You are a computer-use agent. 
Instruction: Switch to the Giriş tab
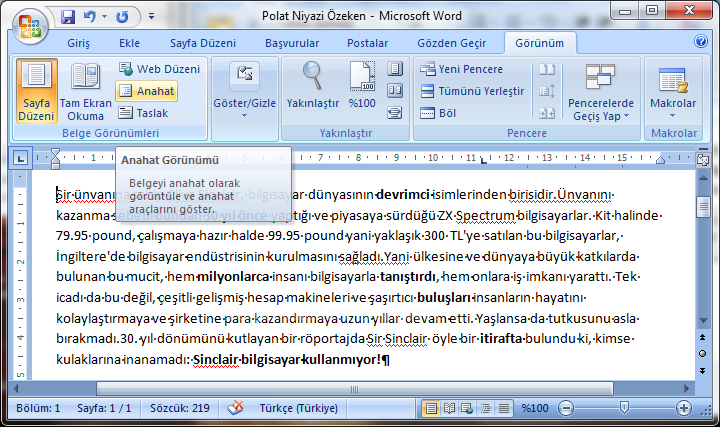pos(79,43)
